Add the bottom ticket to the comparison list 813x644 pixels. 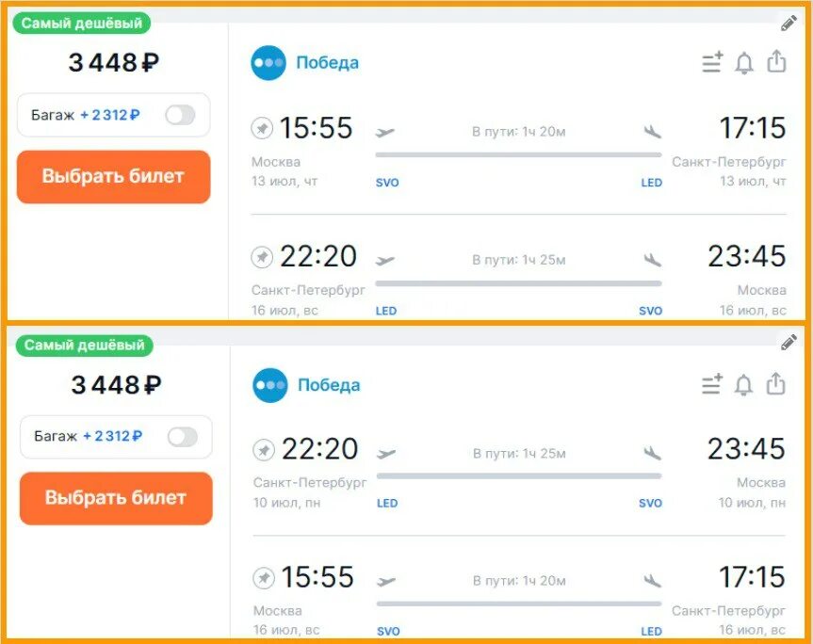(x=712, y=385)
